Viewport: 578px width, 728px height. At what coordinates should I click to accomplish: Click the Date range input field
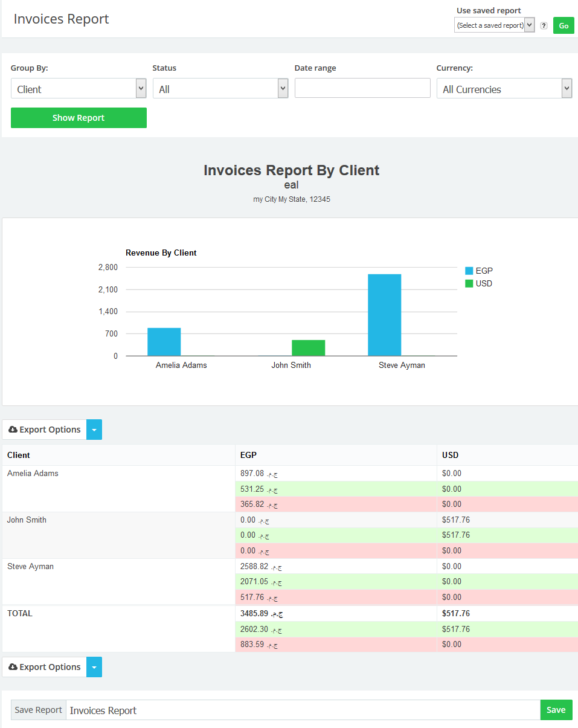coord(362,88)
